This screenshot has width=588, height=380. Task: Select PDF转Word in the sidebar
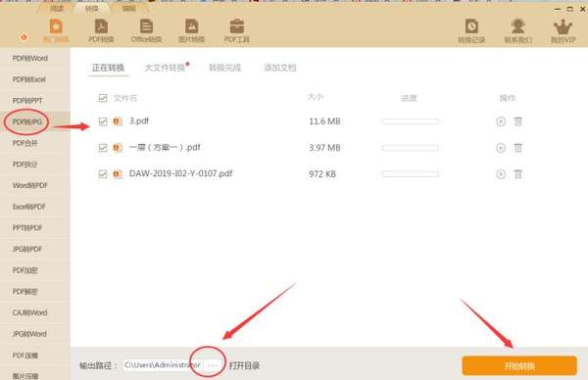tap(30, 59)
